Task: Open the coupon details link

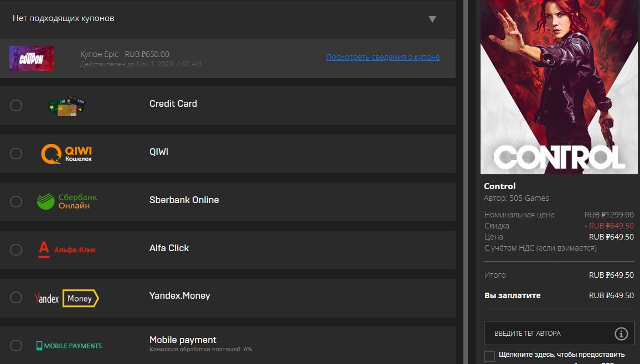Action: [383, 57]
